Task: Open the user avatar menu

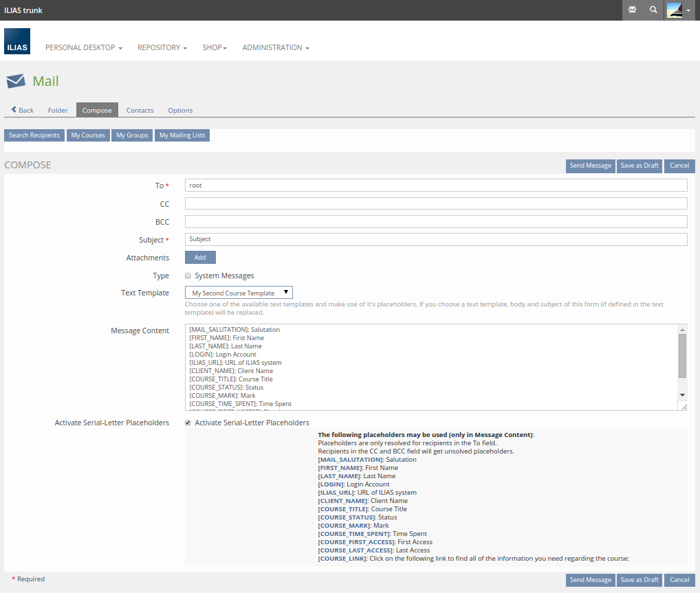Action: tap(679, 10)
